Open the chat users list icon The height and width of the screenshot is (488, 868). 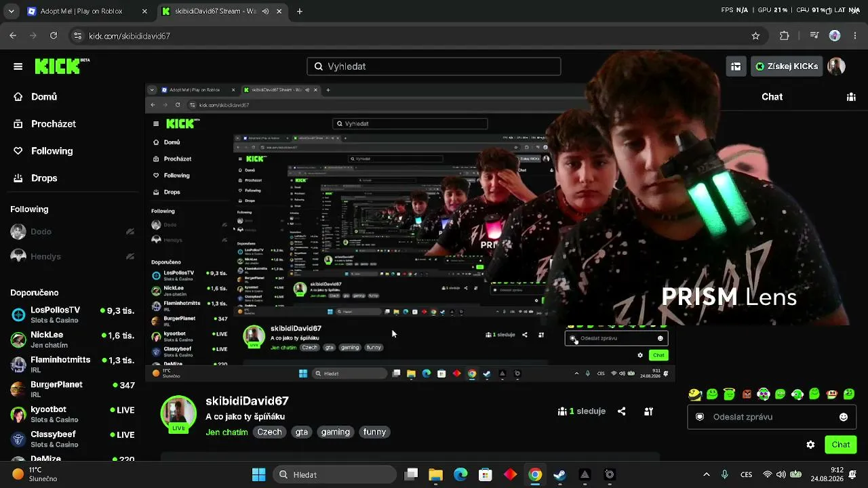[851, 97]
